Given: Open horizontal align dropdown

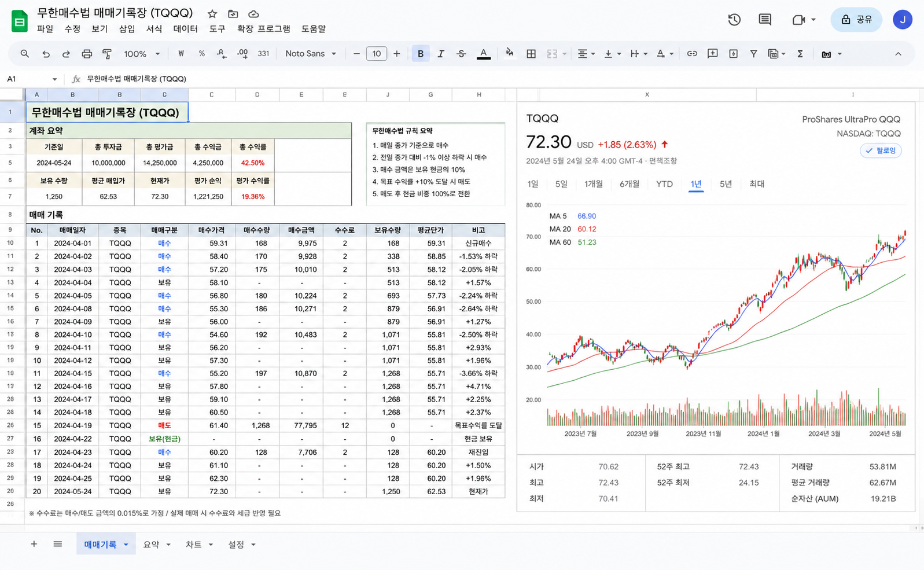Looking at the screenshot, I should point(586,54).
